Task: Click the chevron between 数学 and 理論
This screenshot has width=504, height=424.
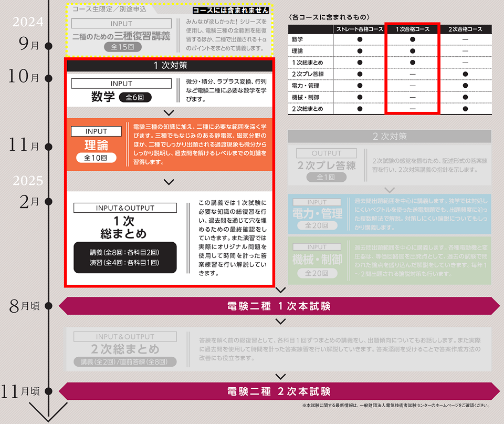Action: coord(169,112)
